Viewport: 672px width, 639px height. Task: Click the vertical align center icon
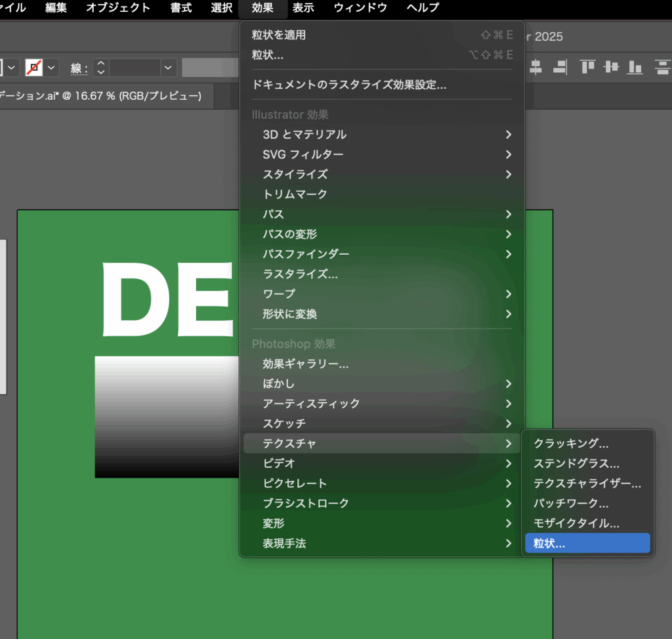click(x=612, y=67)
